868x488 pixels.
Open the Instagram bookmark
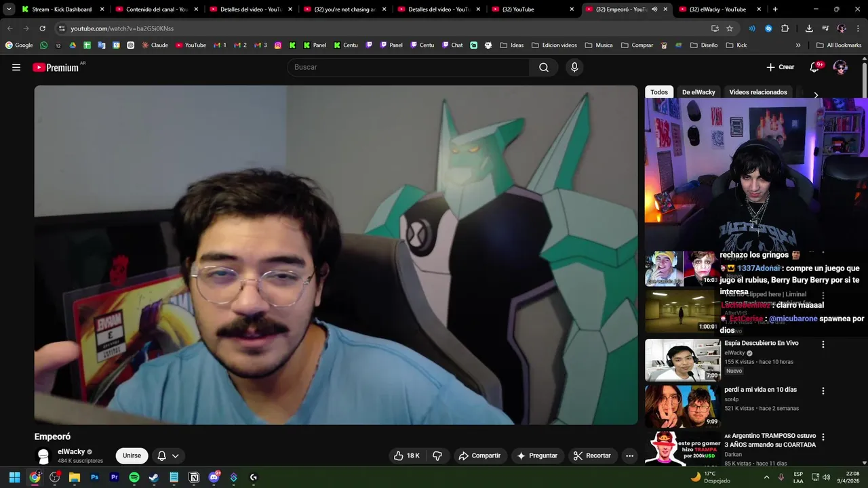pyautogui.click(x=278, y=45)
